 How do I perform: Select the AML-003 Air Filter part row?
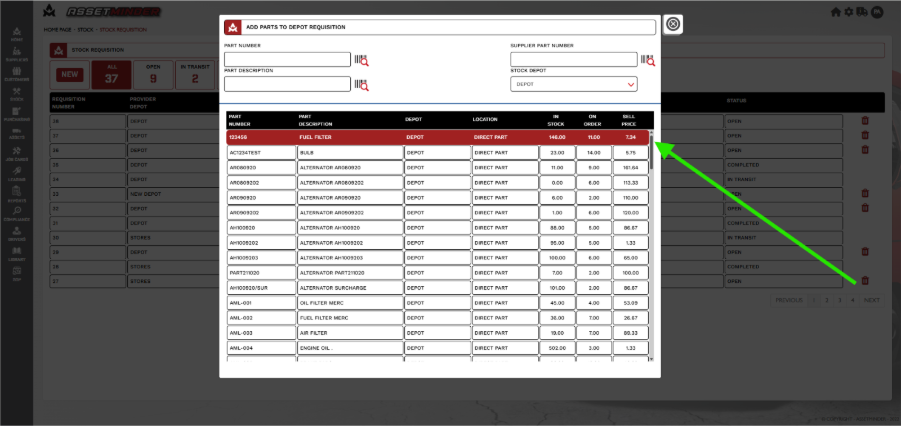coord(437,333)
